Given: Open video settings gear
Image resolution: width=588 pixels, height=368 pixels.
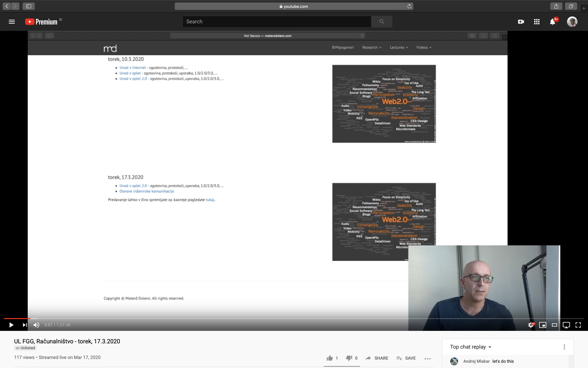Looking at the screenshot, I should pyautogui.click(x=531, y=325).
